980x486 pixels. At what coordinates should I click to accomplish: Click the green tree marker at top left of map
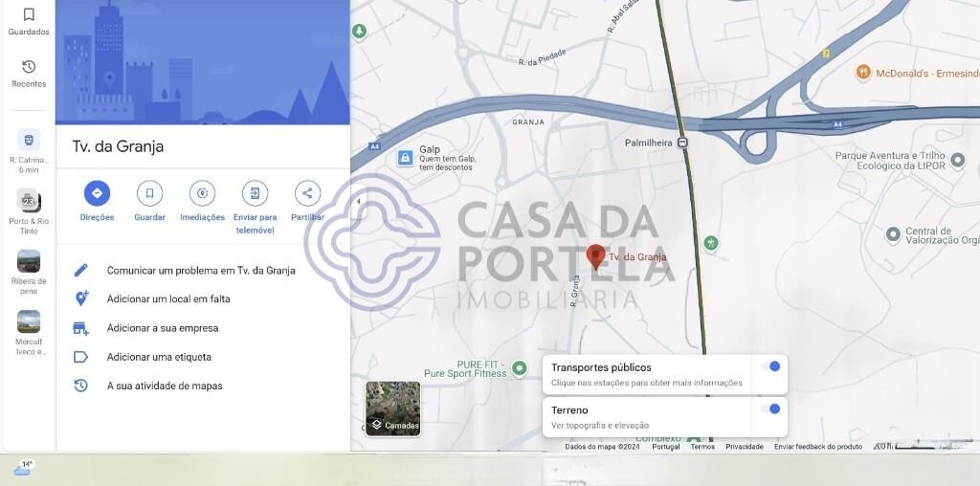pos(360,31)
